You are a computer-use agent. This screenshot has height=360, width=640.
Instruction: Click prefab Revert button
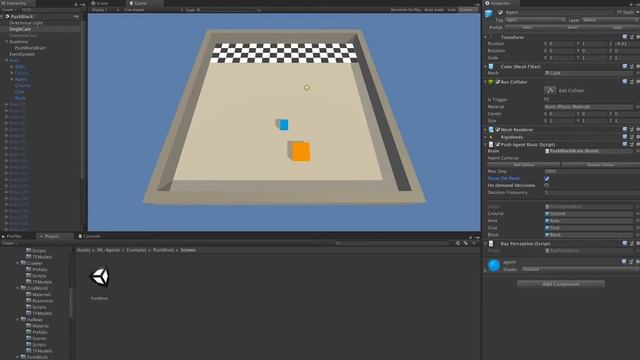click(x=572, y=27)
